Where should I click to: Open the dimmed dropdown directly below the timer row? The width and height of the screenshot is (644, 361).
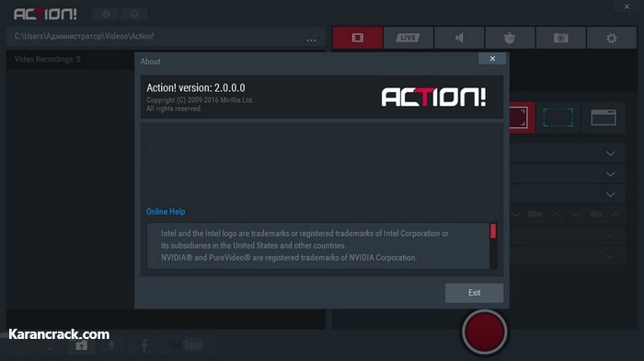click(568, 236)
